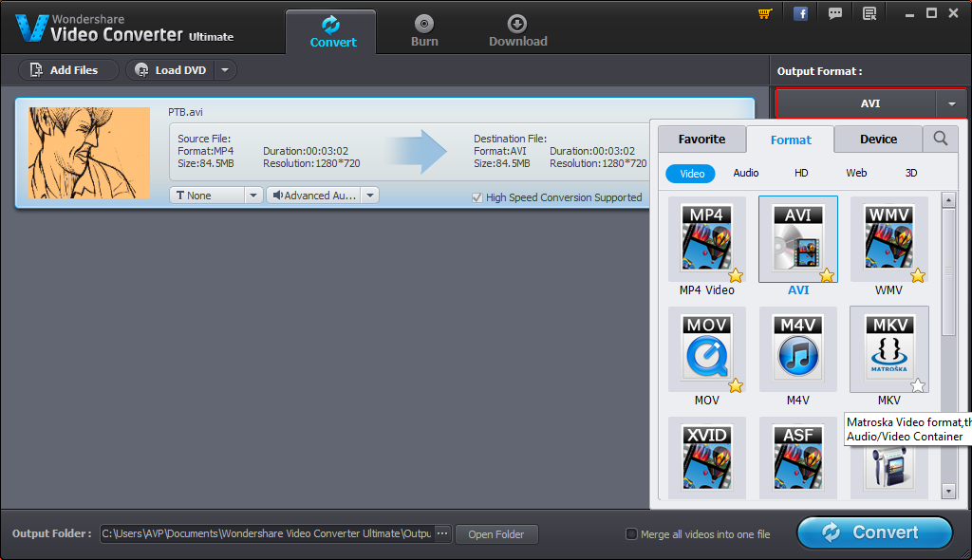This screenshot has height=560, width=972.
Task: Click the Load DVD button
Action: 171,70
